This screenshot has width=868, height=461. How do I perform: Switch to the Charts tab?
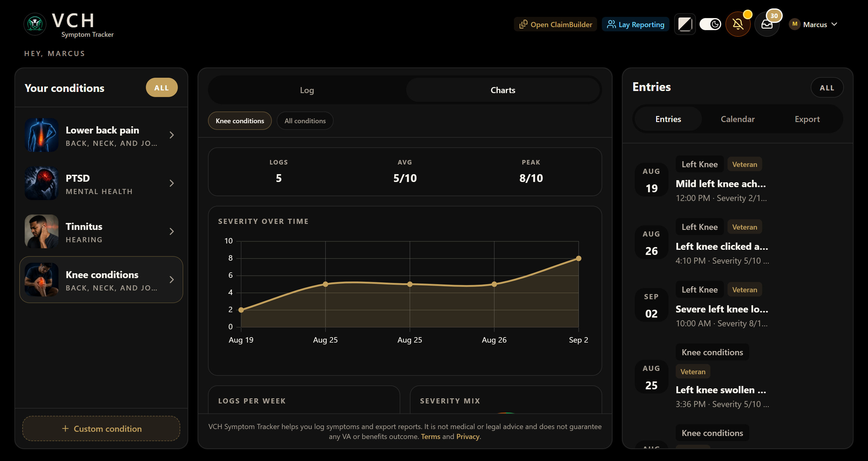point(503,90)
